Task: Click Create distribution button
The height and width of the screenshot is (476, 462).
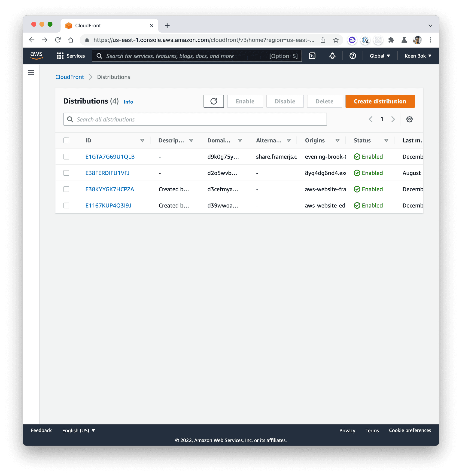Action: coord(380,101)
